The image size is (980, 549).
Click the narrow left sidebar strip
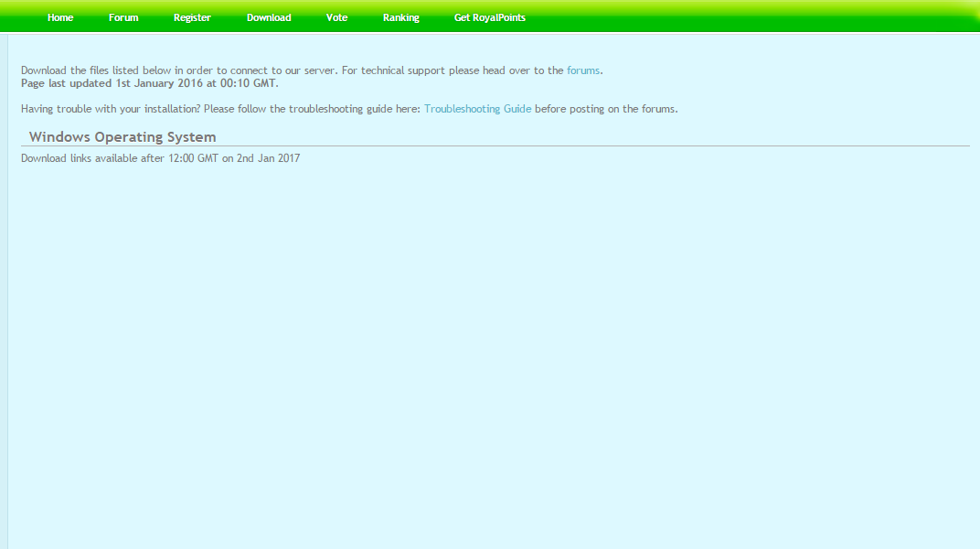(4, 293)
